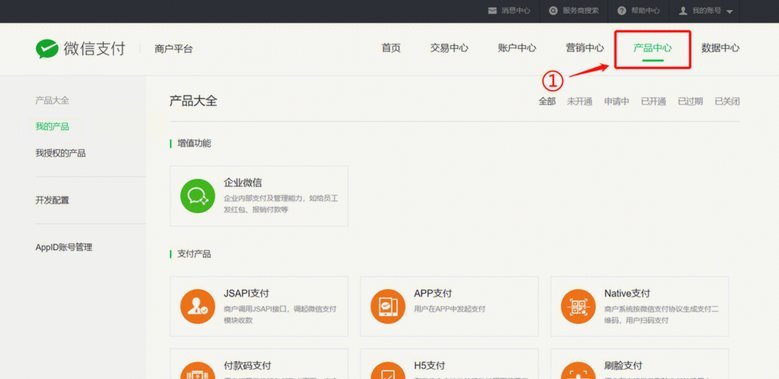Click the JSAPI支付 orange icon
This screenshot has height=379, width=779.
[x=198, y=306]
